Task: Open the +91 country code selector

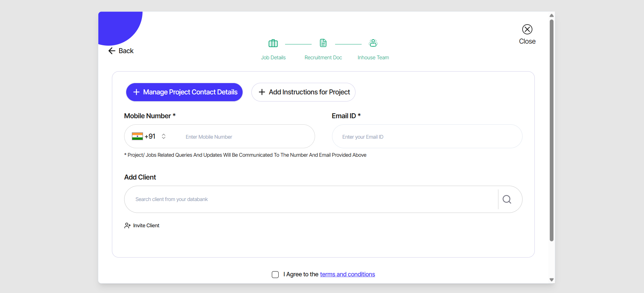Action: pyautogui.click(x=150, y=136)
